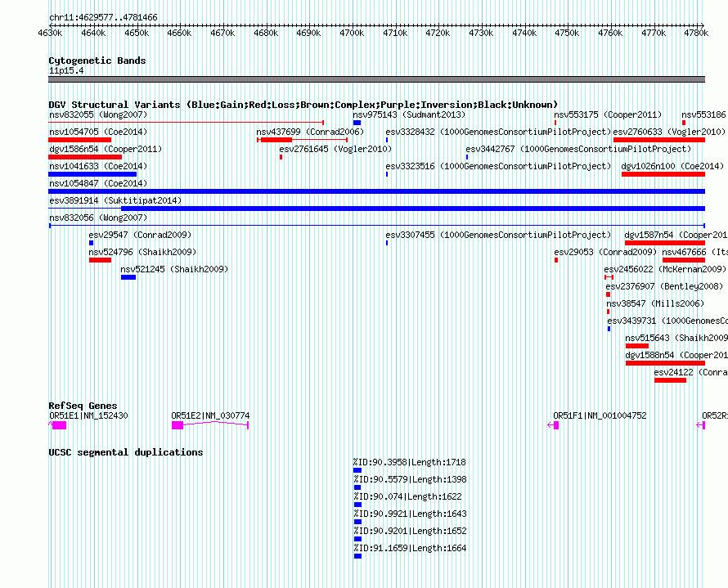Image resolution: width=728 pixels, height=588 pixels.
Task: Select esv3307455 variant label
Action: tap(498, 235)
